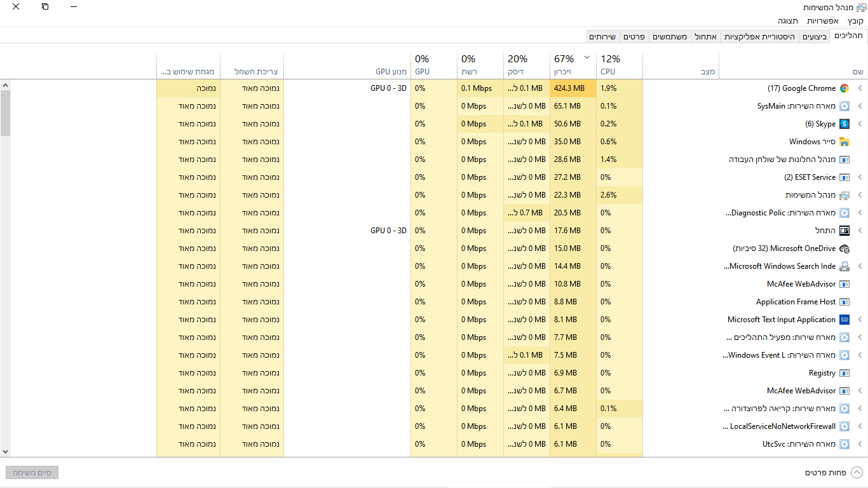
Task: Click the UtcSvc service host gear icon
Action: point(844,444)
